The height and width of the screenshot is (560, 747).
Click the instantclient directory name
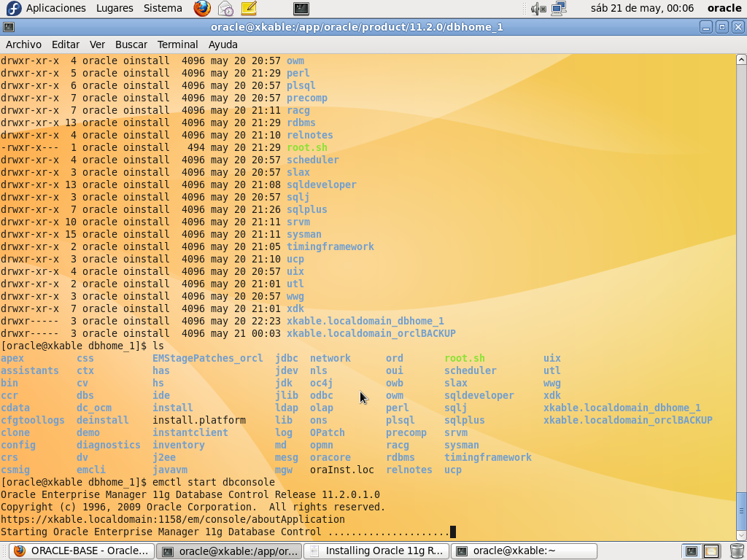click(x=190, y=432)
